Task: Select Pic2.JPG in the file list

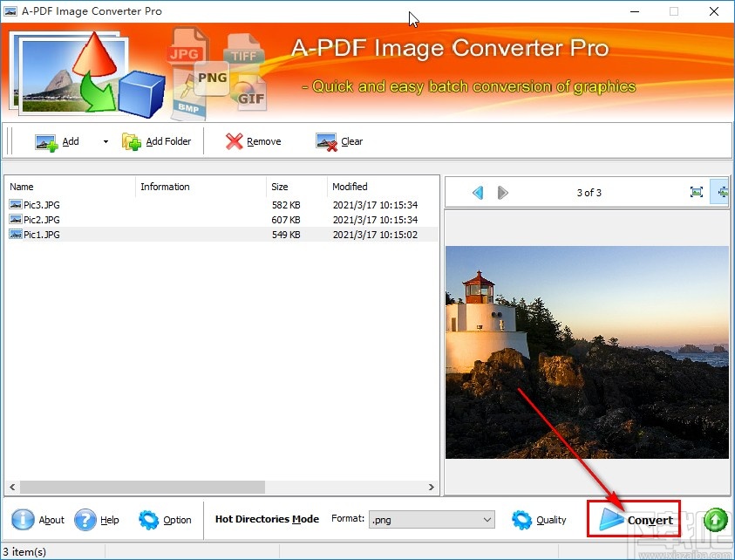Action: coord(42,220)
